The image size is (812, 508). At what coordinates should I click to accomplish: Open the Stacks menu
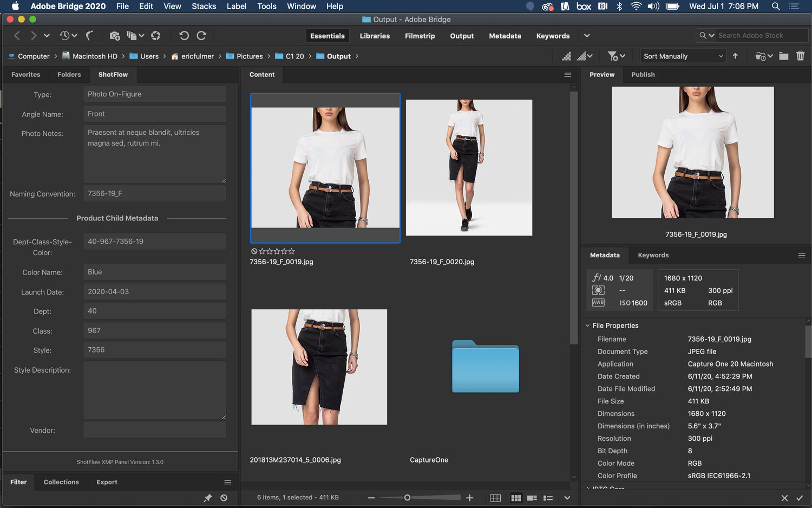click(204, 6)
